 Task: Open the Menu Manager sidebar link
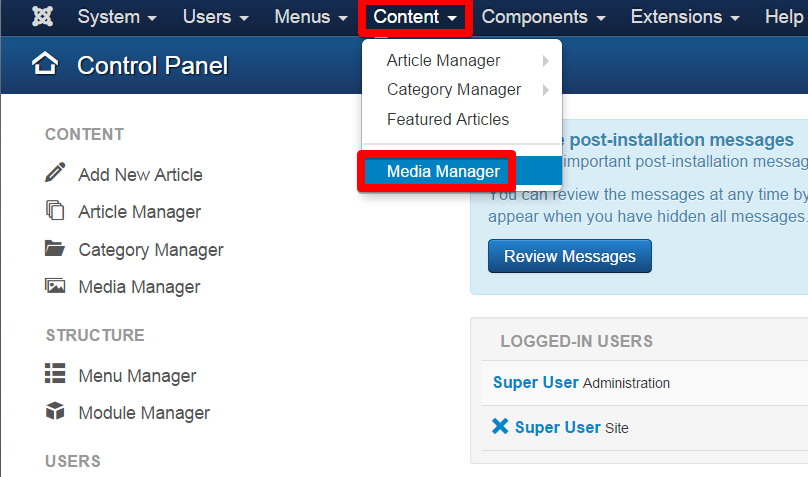point(137,376)
